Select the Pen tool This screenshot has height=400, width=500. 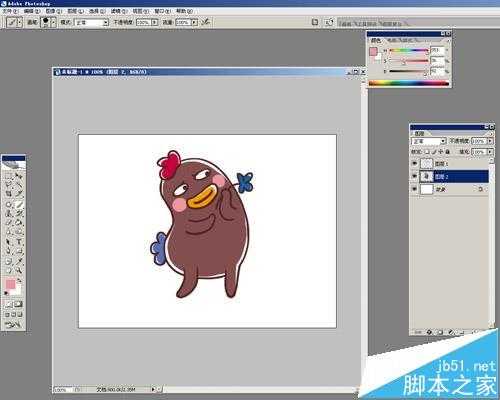coord(8,250)
